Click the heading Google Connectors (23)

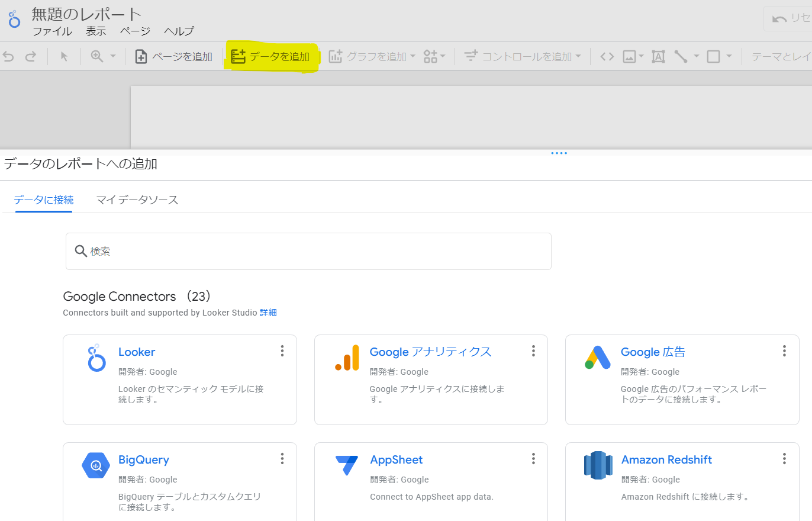click(137, 297)
